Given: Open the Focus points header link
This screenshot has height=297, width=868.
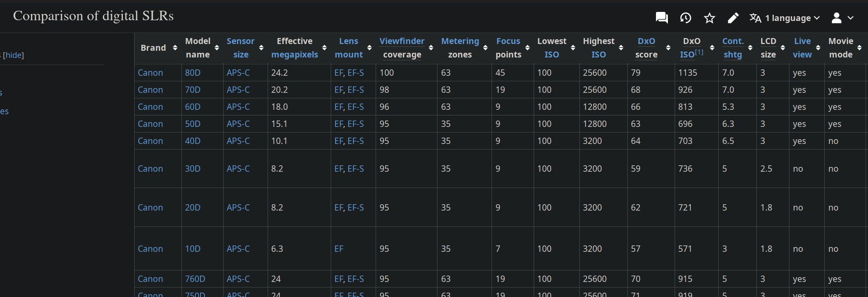Looking at the screenshot, I should pyautogui.click(x=508, y=41).
